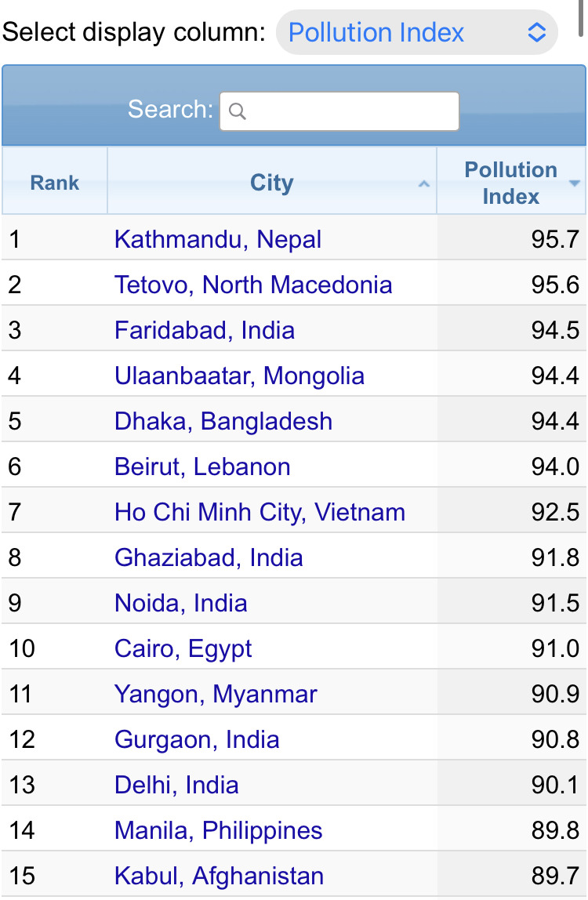
Task: Click the City column sort arrow
Action: pos(424,184)
